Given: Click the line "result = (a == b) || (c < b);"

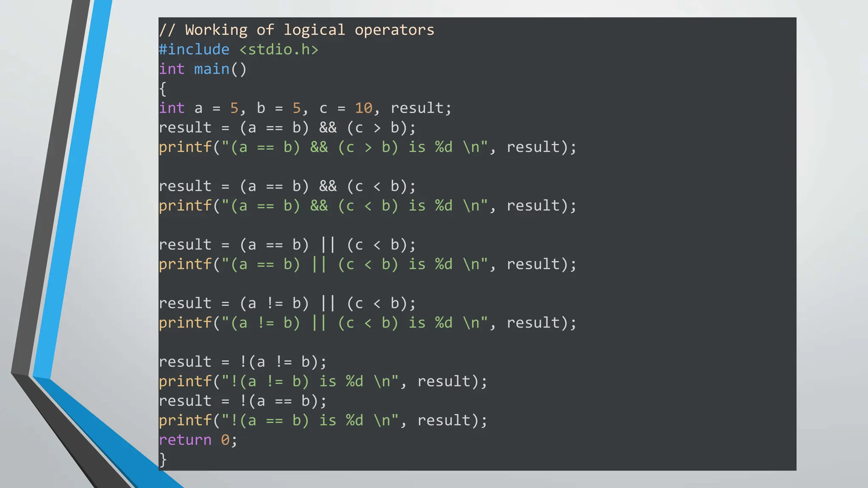Looking at the screenshot, I should tap(288, 244).
